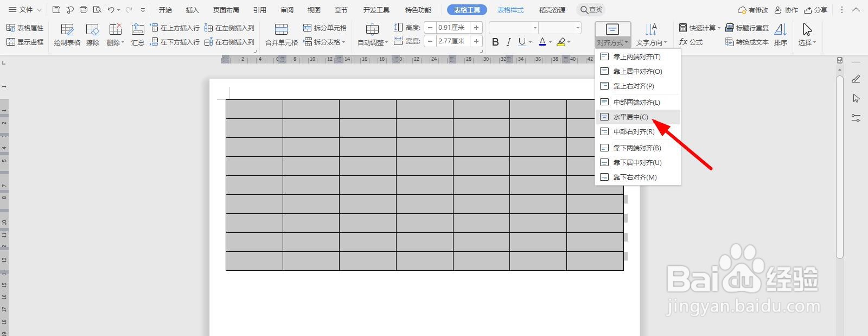Click 拆分单元格 split cells
Viewport: 868px width, 336px height.
point(325,28)
